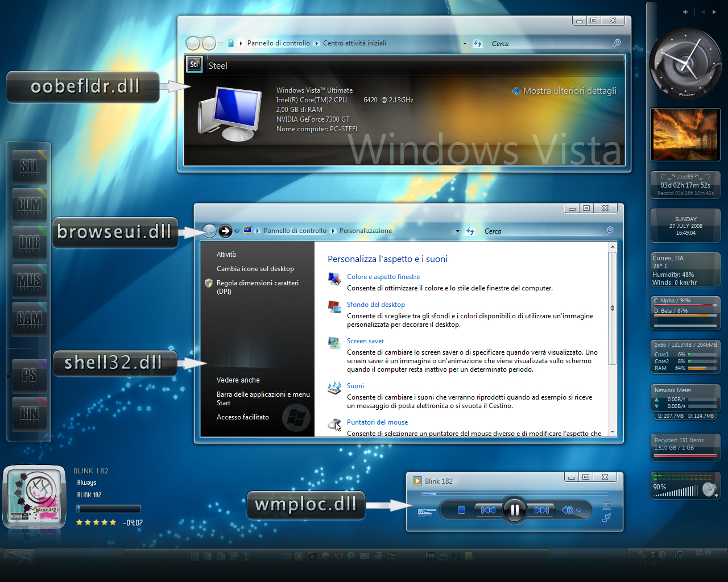Open the STL dock shortcut
The height and width of the screenshot is (582, 728).
click(30, 167)
